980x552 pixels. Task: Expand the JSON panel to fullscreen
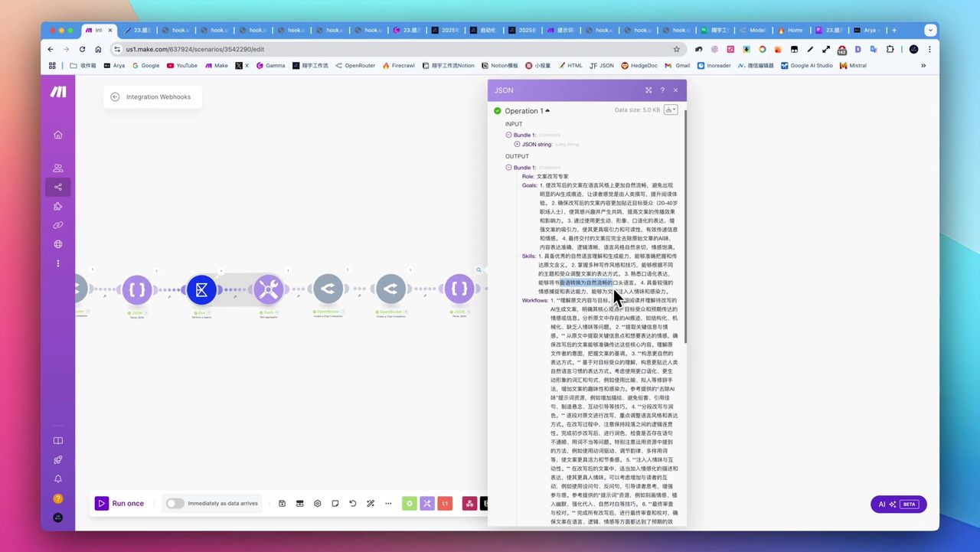[648, 90]
